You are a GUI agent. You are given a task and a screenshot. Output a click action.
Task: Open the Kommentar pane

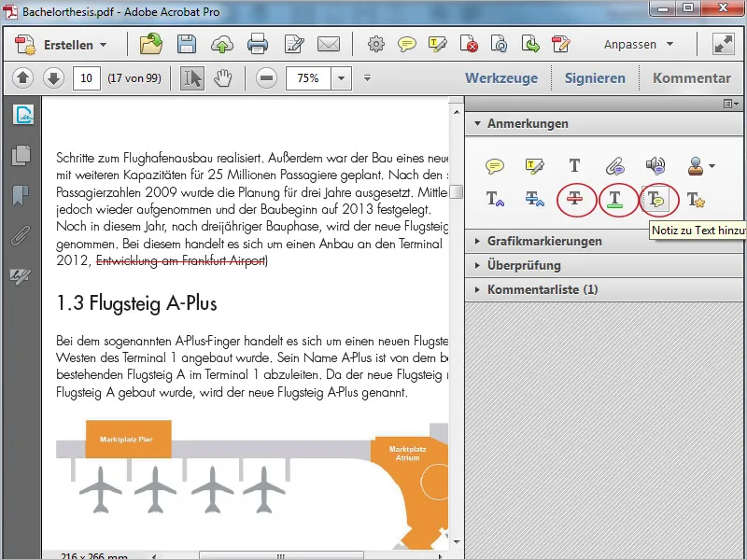[x=692, y=78]
